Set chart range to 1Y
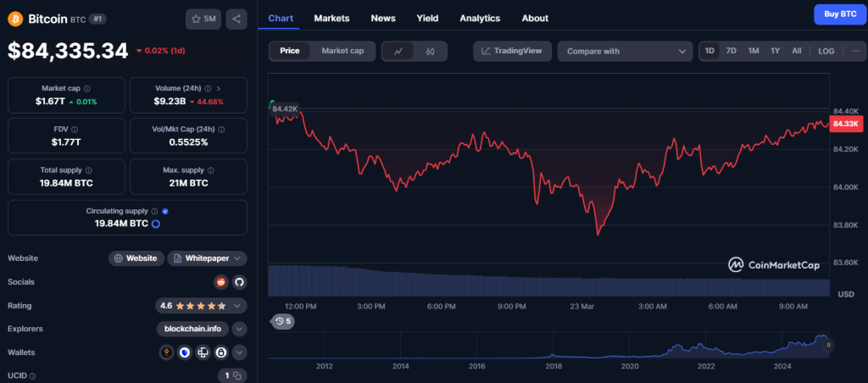 click(775, 51)
